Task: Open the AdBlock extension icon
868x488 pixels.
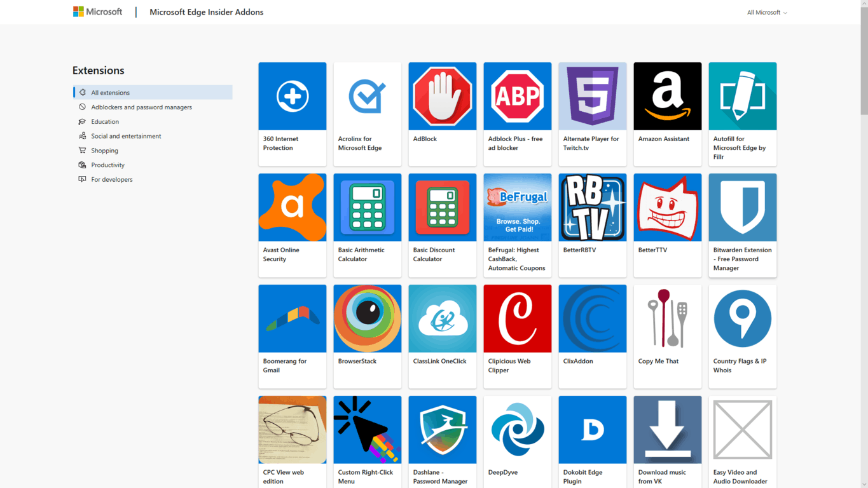Action: (442, 97)
